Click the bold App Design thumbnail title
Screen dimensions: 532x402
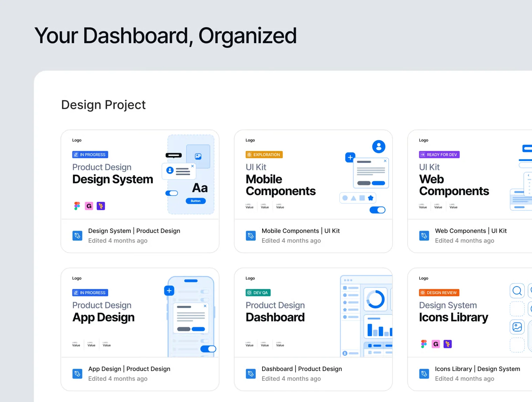click(x=104, y=317)
